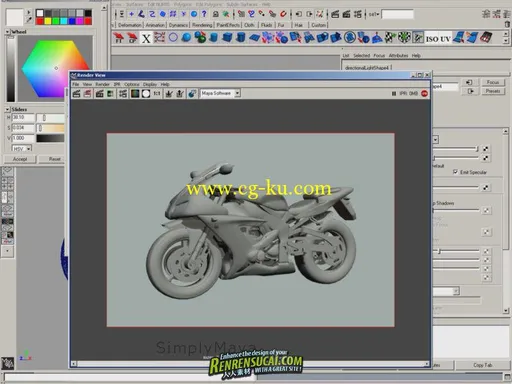Image resolution: width=512 pixels, height=384 pixels.
Task: Click the S saturation slider track
Action: 50,128
